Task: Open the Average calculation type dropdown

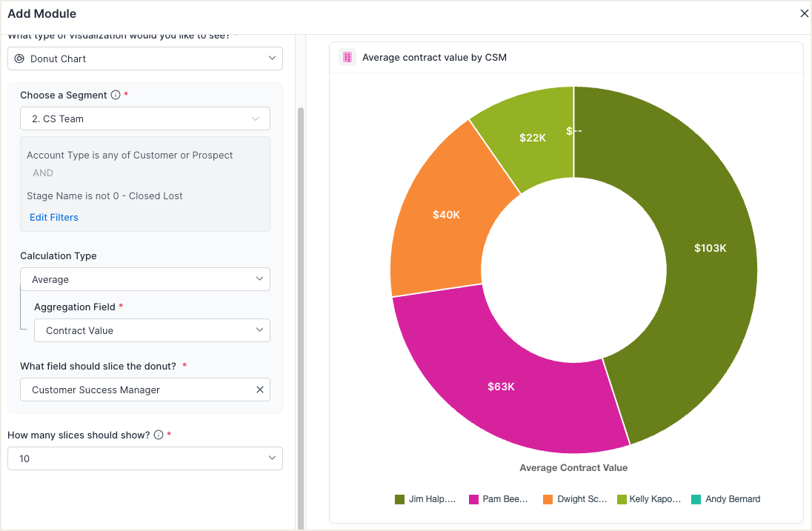Action: point(145,279)
